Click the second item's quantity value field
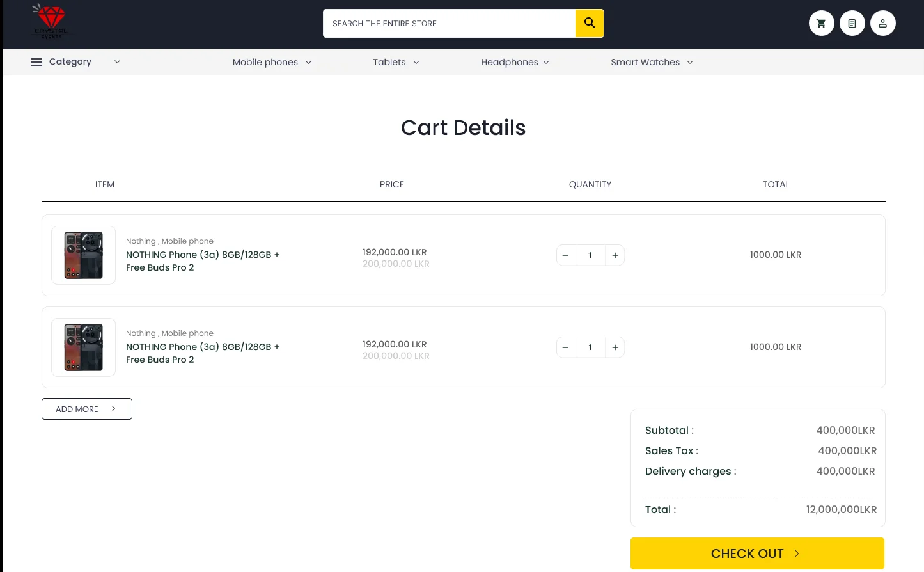The image size is (924, 572). pos(590,347)
